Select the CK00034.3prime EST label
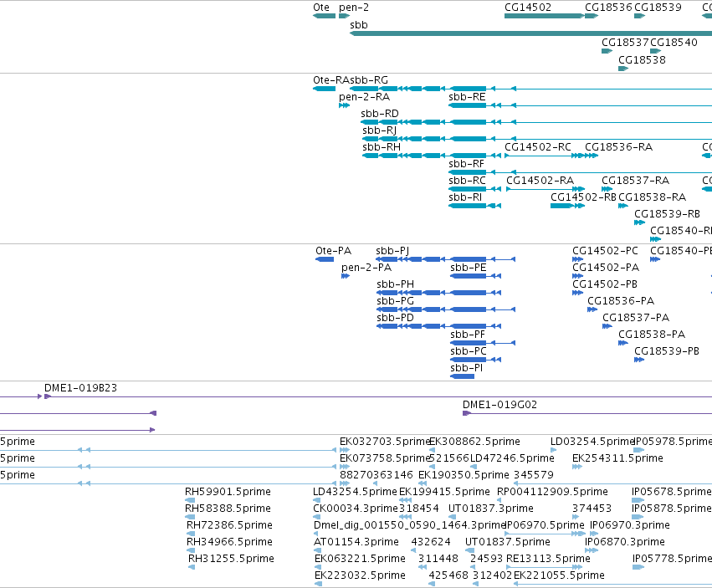This screenshot has width=712, height=588. pos(356,509)
